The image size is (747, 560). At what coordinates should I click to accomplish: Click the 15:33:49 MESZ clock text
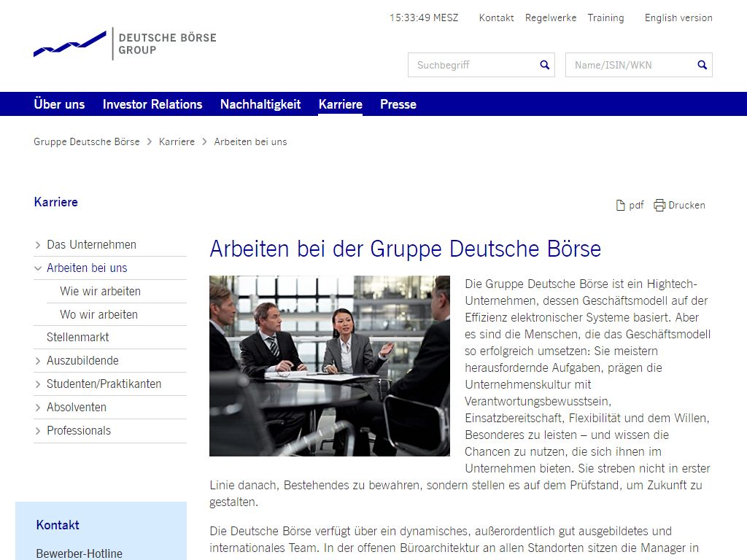(424, 18)
